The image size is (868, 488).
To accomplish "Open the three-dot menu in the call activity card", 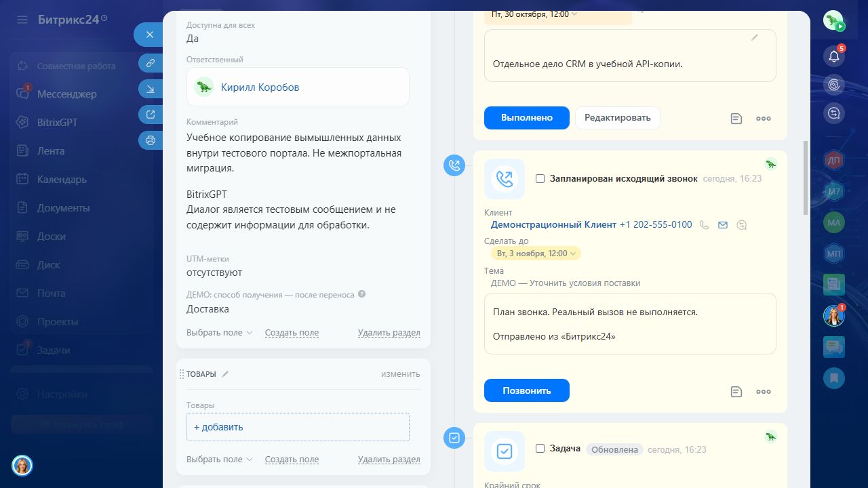I will tap(764, 391).
